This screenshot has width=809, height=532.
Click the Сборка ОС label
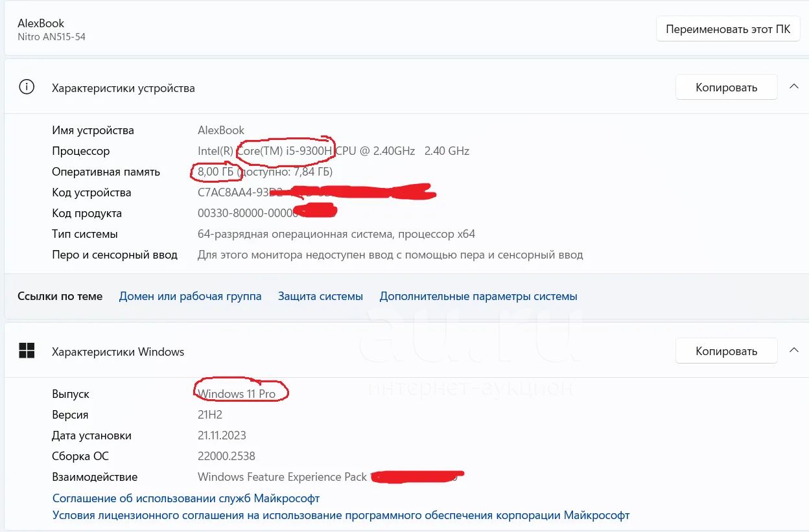(80, 456)
